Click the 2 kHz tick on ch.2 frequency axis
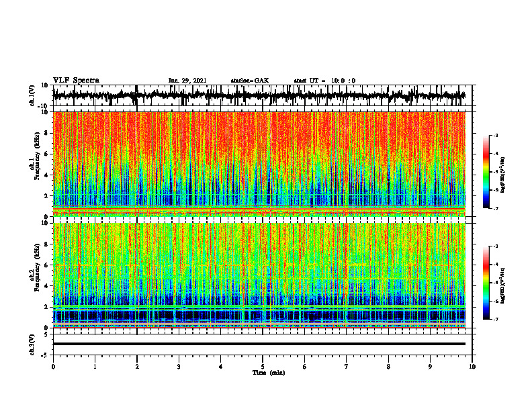The height and width of the screenshot is (411, 532). coord(46,307)
